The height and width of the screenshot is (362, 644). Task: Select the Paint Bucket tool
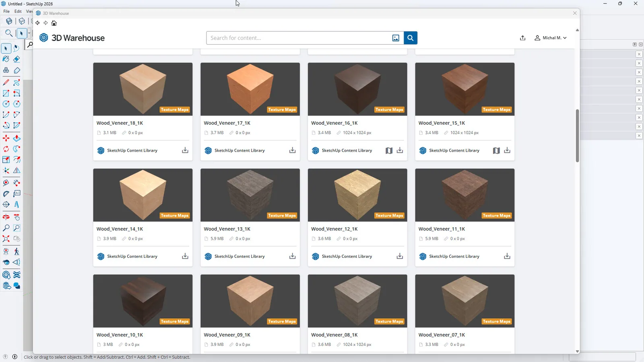click(x=6, y=59)
